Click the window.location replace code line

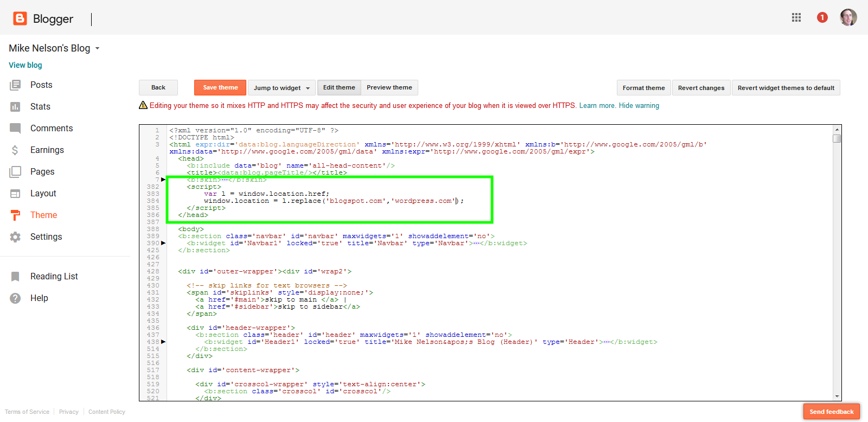pos(334,201)
